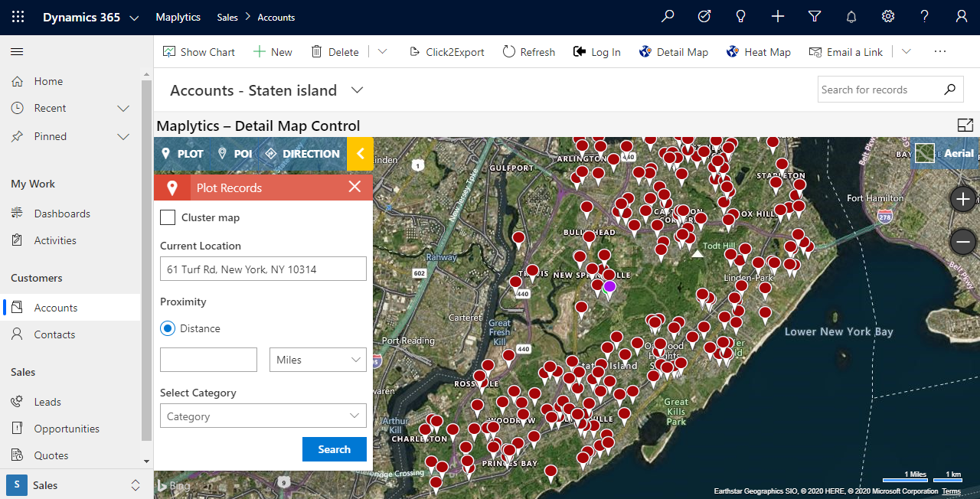Screen dimensions: 980x499
Task: Open Accounts in sidebar
Action: [x=56, y=308]
